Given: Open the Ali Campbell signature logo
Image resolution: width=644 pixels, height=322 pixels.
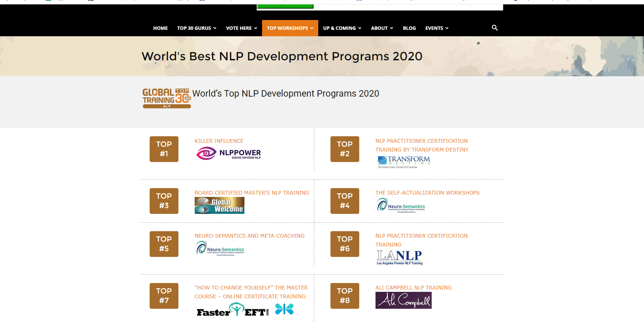Looking at the screenshot, I should point(404,300).
